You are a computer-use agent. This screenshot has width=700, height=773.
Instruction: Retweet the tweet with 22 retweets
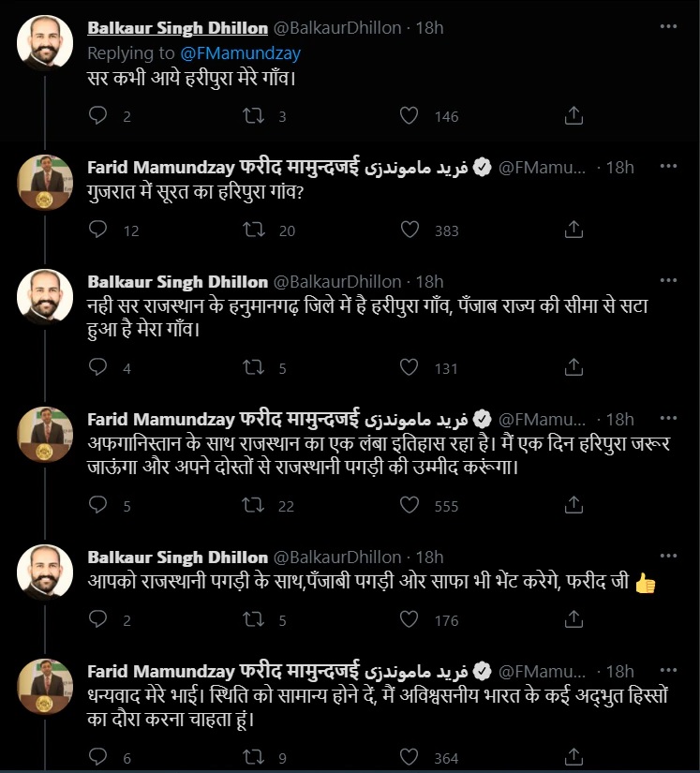tap(254, 505)
